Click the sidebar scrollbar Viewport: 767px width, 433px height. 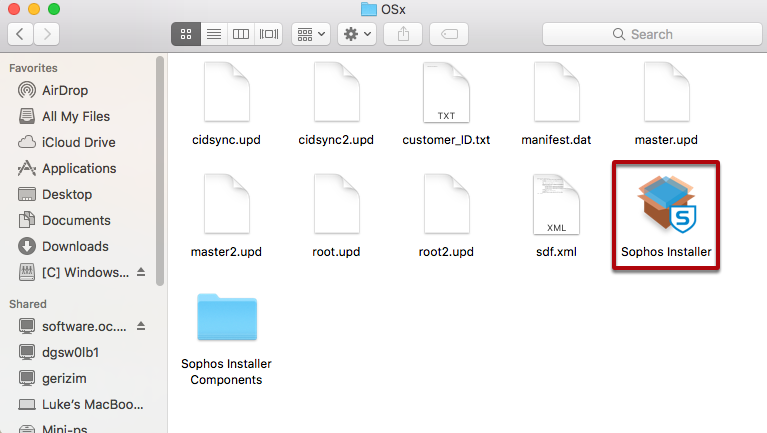click(160, 171)
